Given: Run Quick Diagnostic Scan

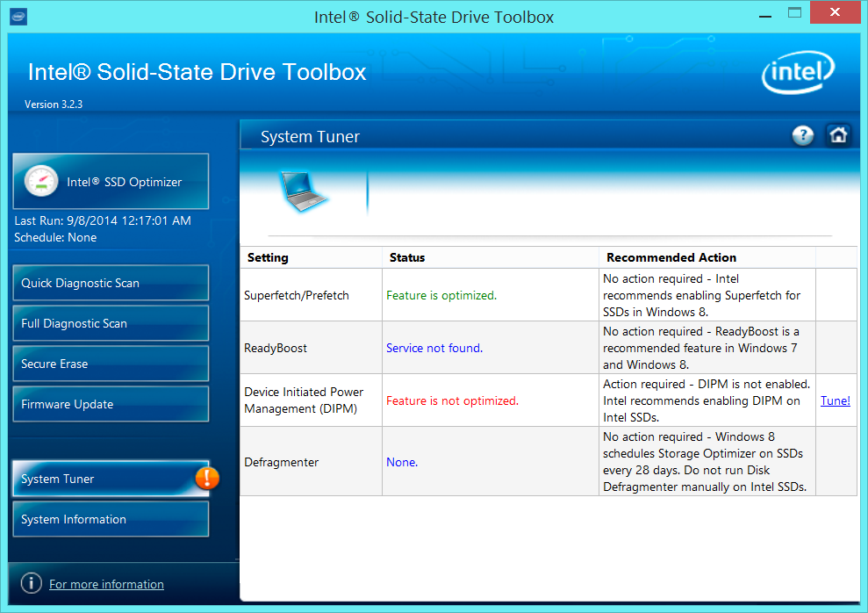Looking at the screenshot, I should (111, 283).
